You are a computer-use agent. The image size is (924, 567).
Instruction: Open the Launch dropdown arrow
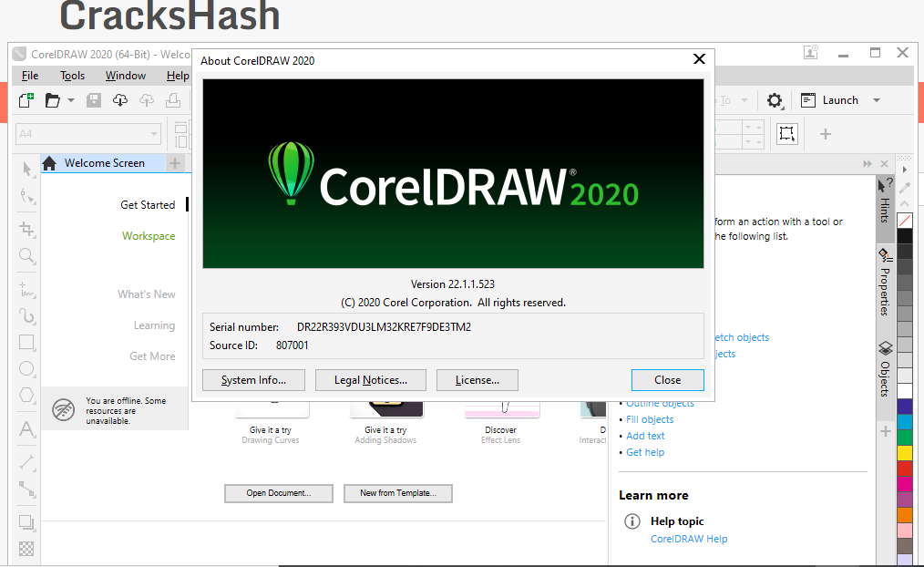pos(876,100)
